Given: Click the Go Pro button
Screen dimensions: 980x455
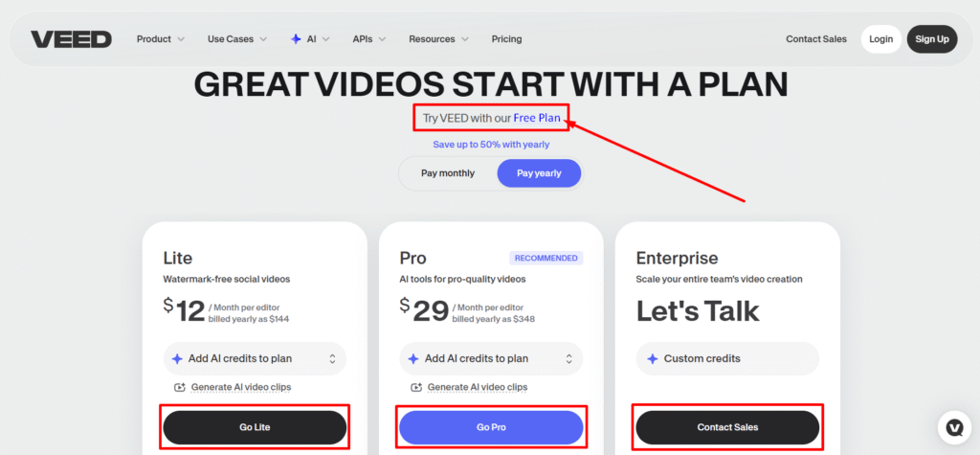Looking at the screenshot, I should tap(491, 427).
